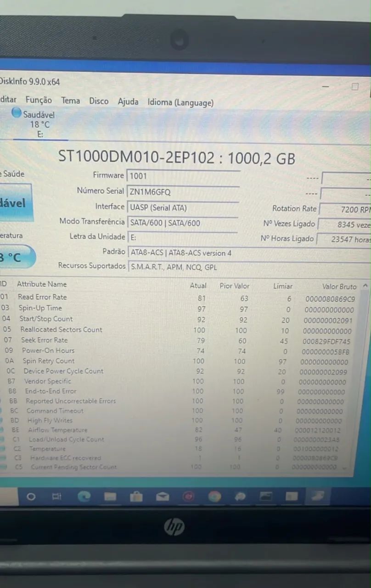Click raw value 0000080869C9 in Read Error Rate row
This screenshot has height=588, width=371.
(330, 299)
